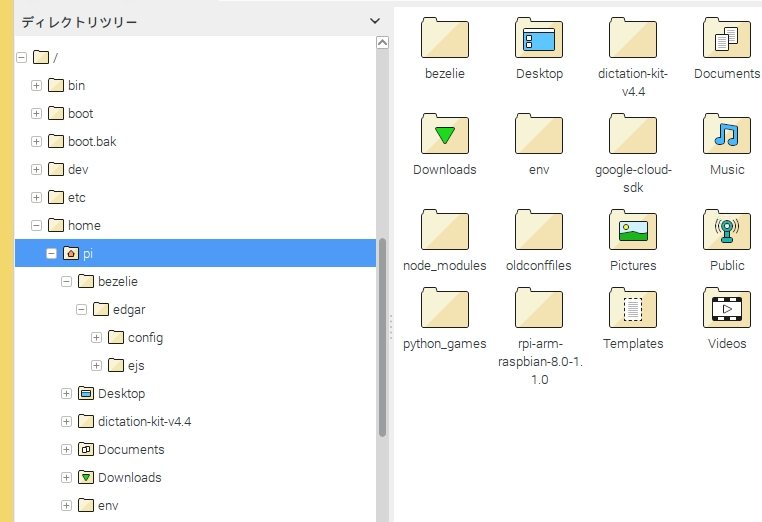Click the tree scroll up arrow
762x522 pixels.
pyautogui.click(x=382, y=43)
